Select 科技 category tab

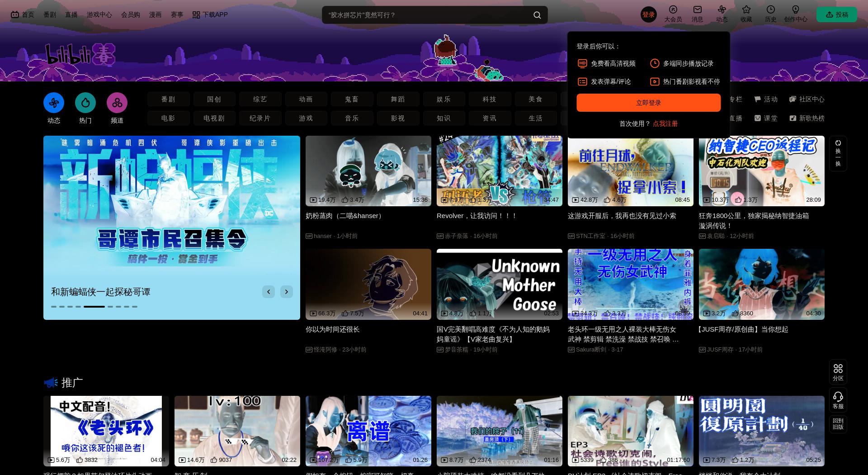click(x=489, y=99)
